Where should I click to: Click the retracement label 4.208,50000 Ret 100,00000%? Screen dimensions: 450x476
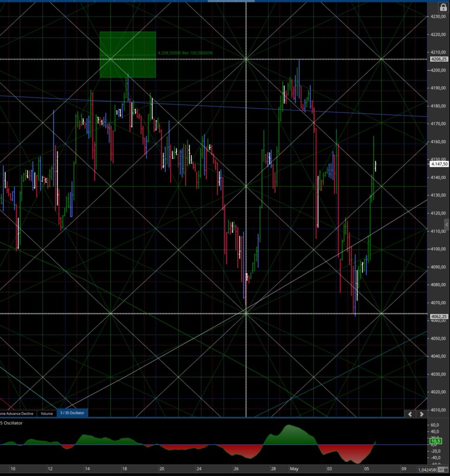[x=185, y=53]
